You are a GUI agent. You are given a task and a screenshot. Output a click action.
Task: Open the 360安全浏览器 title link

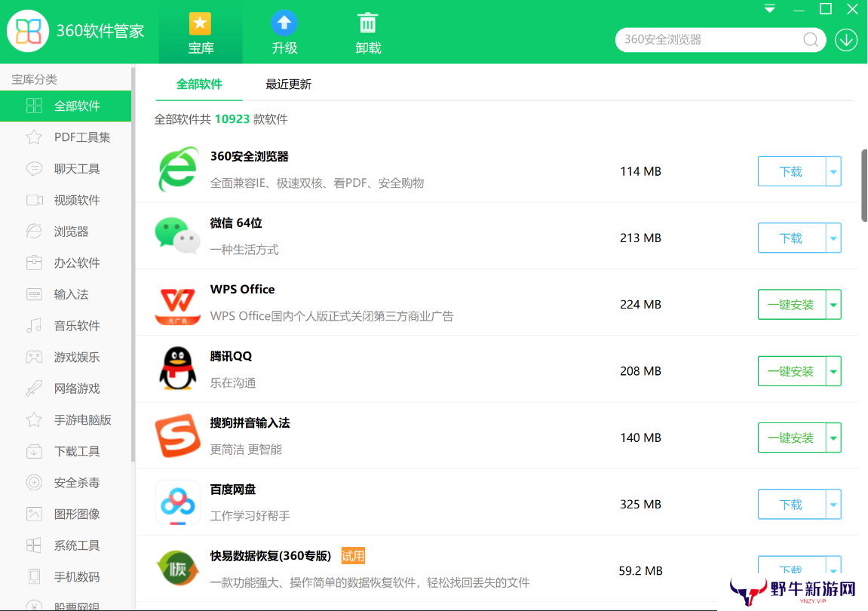(x=249, y=157)
